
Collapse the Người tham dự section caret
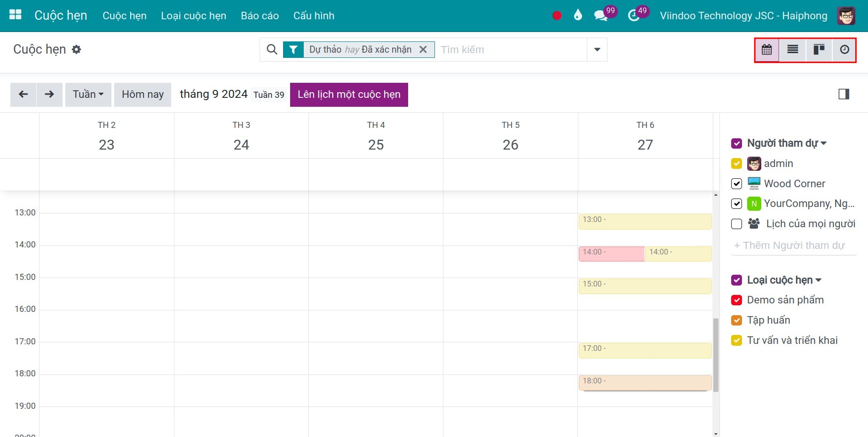[824, 143]
